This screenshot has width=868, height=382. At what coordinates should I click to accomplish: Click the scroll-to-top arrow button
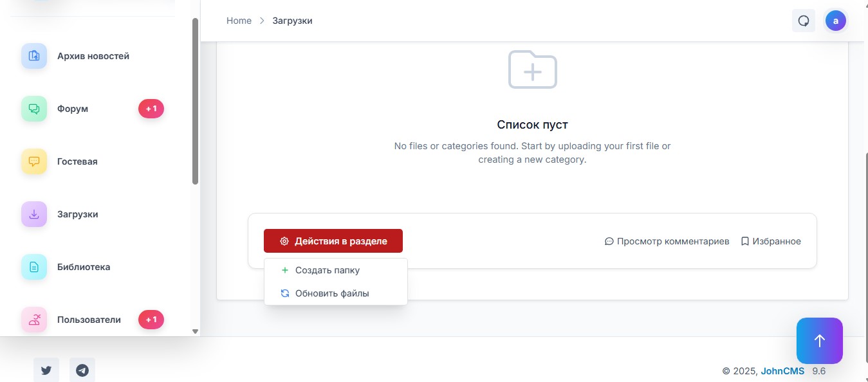(x=819, y=341)
